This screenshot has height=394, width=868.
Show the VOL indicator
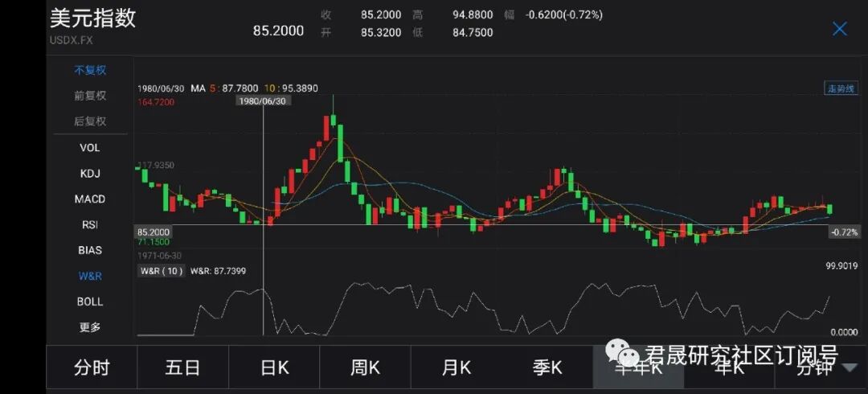click(x=90, y=147)
